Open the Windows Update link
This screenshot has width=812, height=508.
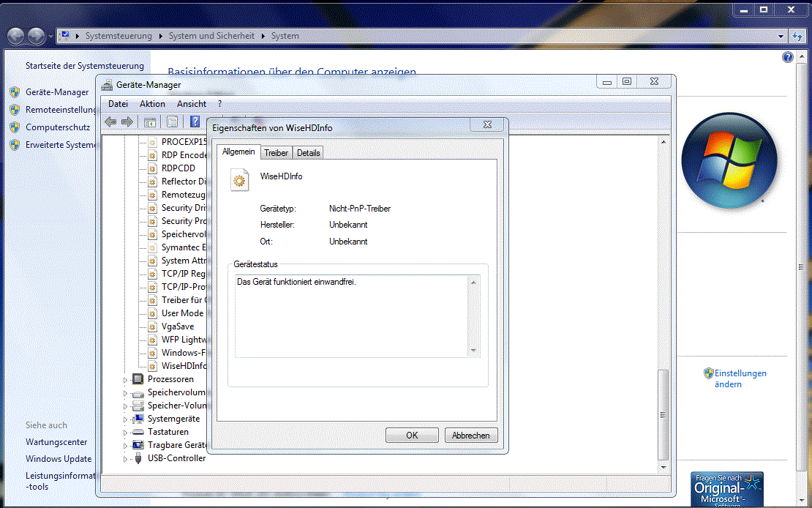click(59, 459)
